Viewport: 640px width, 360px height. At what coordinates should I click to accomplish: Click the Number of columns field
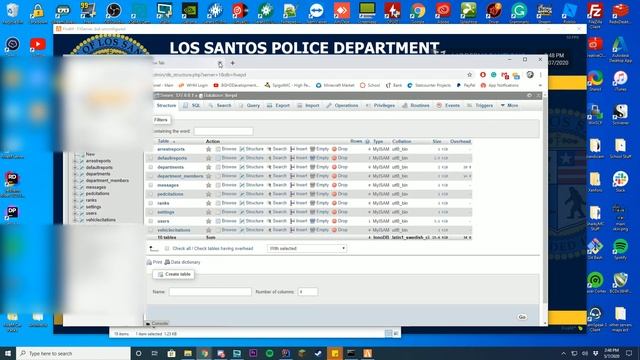308,292
